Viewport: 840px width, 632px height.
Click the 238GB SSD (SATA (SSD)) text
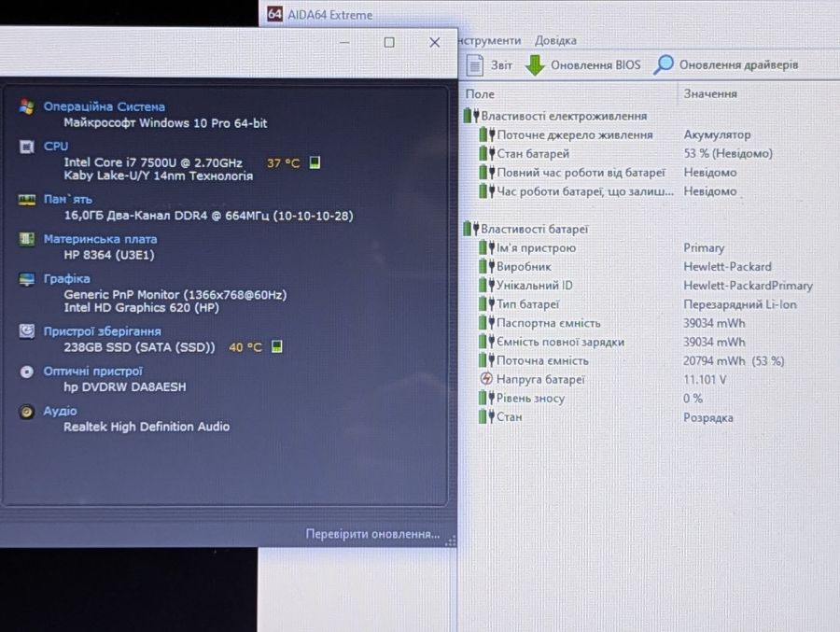click(x=139, y=347)
